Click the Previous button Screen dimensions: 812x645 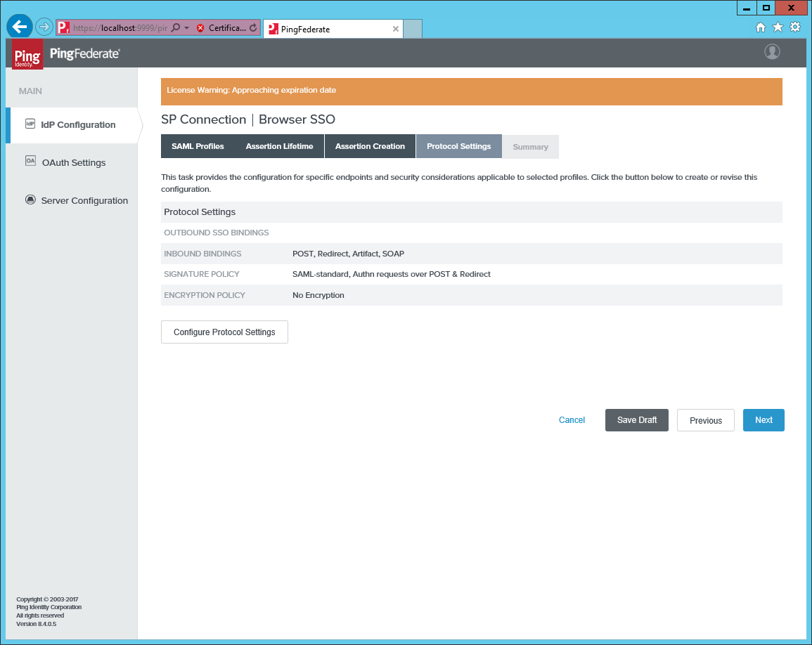coord(706,420)
